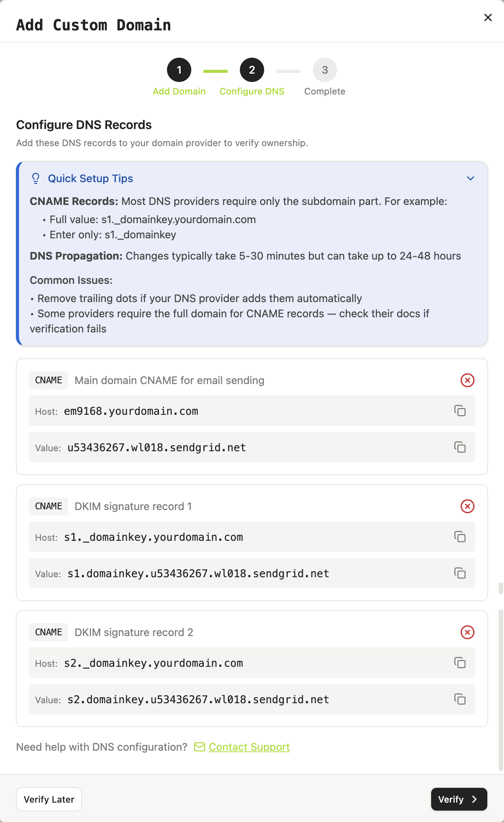The height and width of the screenshot is (822, 504).
Task: Copy the em9168.yourdomain.com host value
Action: pyautogui.click(x=460, y=411)
